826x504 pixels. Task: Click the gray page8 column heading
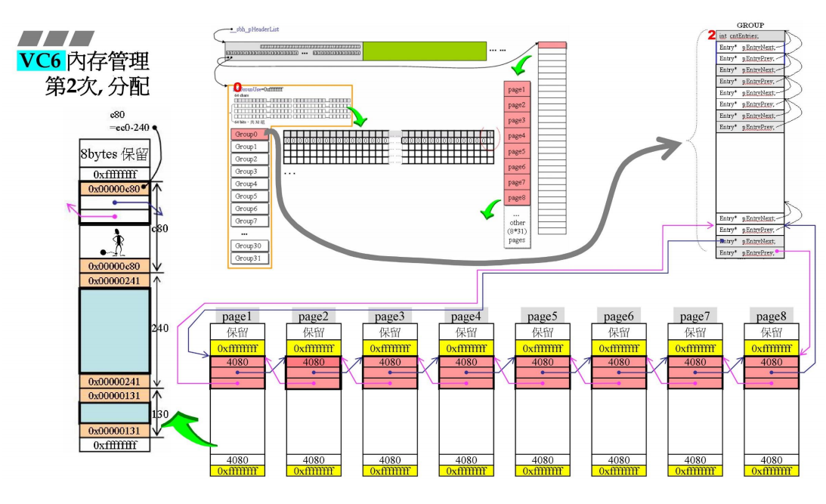coord(772,316)
